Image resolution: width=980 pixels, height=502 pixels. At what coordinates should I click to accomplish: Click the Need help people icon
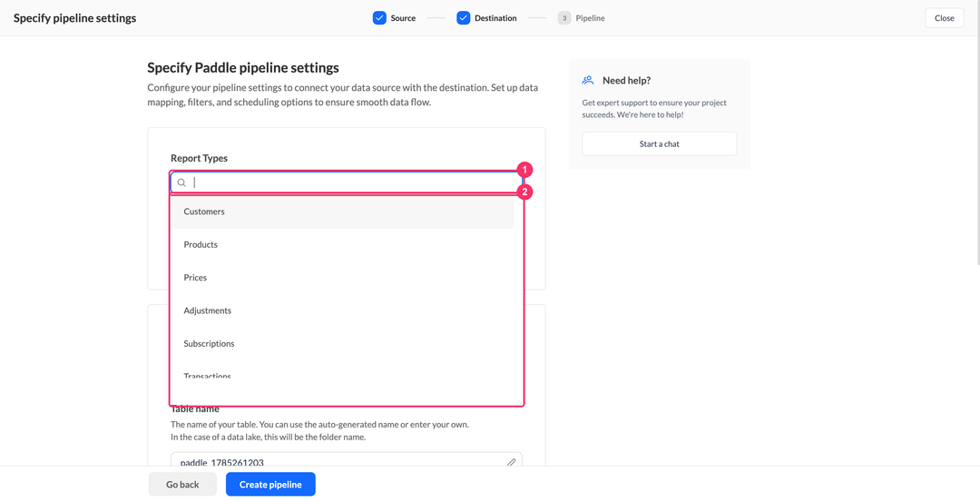pos(587,80)
